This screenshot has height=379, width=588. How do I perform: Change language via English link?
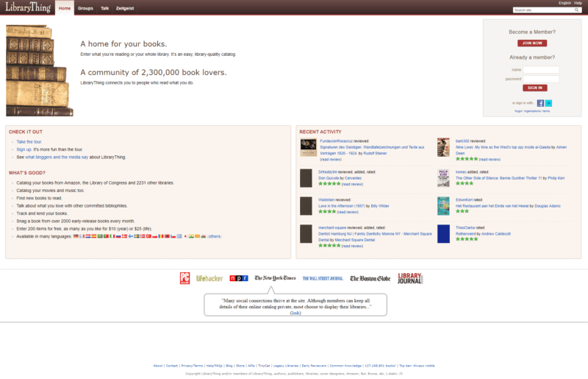point(564,3)
